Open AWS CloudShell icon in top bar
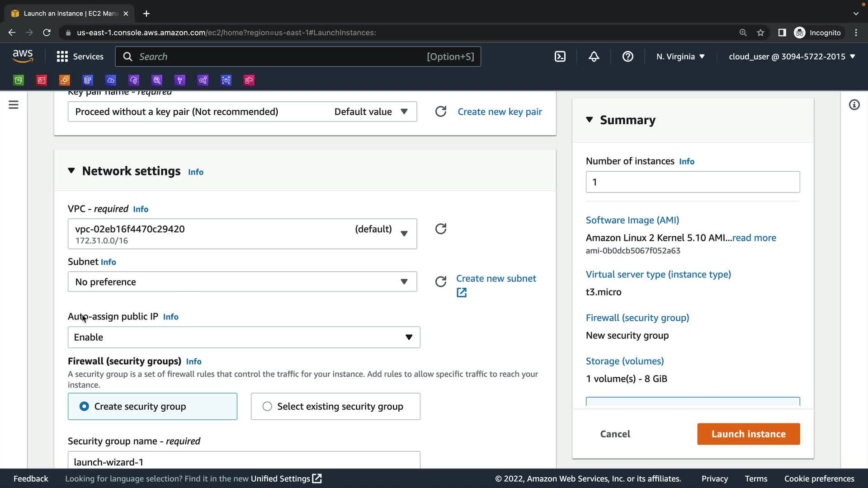Image resolution: width=868 pixels, height=488 pixels. pyautogui.click(x=560, y=56)
